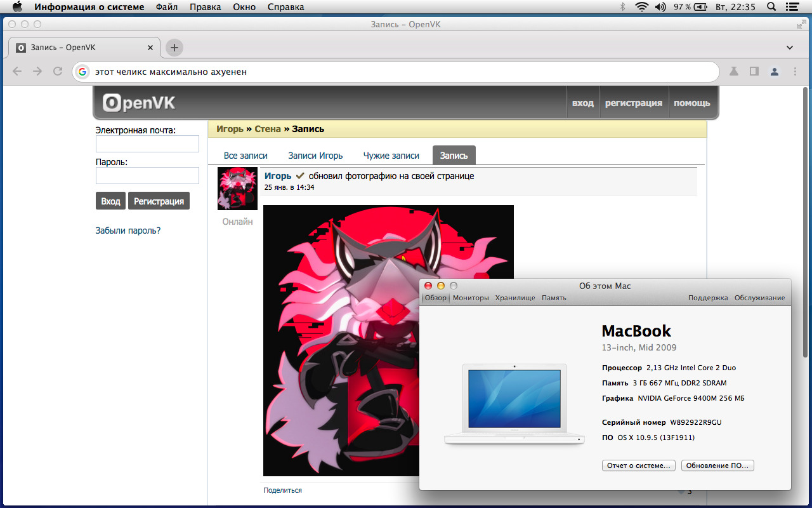Click the browser vertical scrollbar
The height and width of the screenshot is (508, 812).
coord(806,222)
